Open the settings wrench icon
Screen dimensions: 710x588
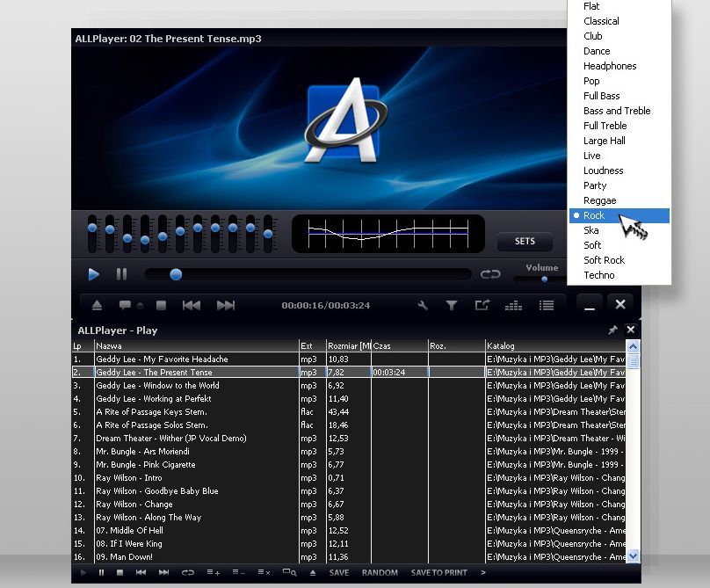coord(423,305)
